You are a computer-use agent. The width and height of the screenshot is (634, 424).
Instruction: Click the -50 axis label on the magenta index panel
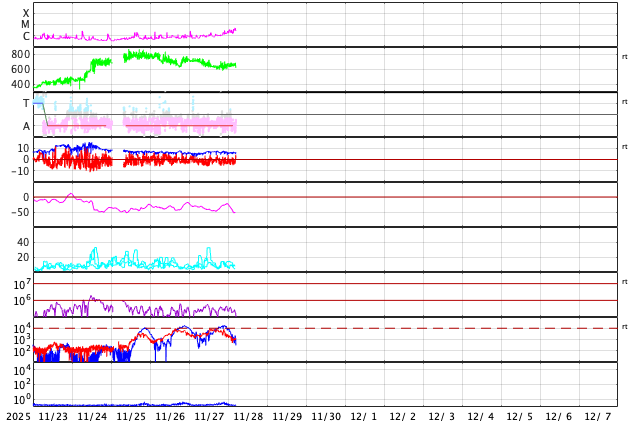[x=19, y=212]
